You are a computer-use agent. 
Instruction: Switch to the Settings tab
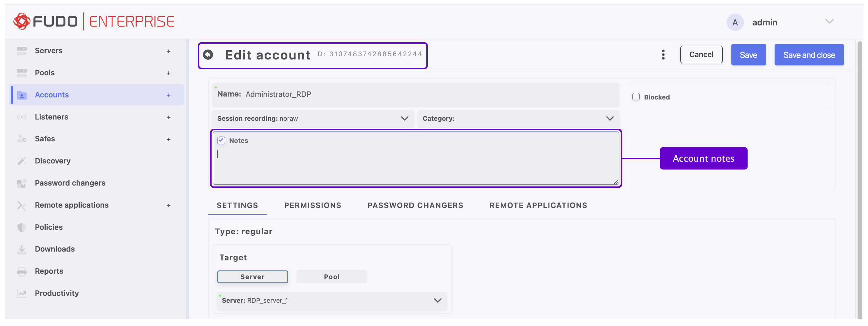[237, 206]
